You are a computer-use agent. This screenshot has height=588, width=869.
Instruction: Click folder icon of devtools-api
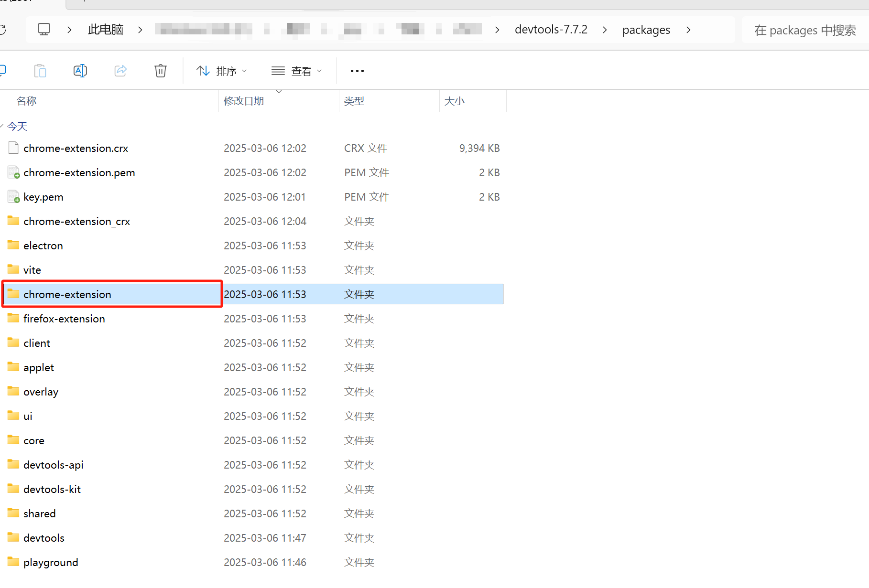coord(13,464)
